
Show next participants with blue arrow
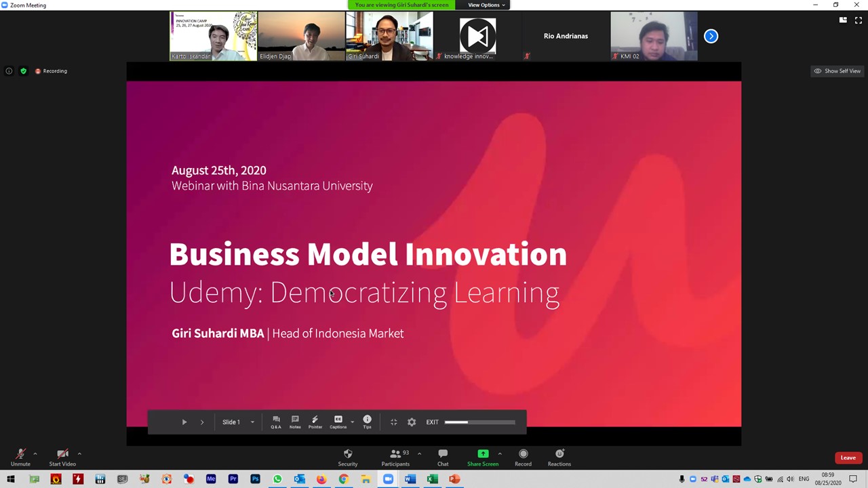(711, 36)
